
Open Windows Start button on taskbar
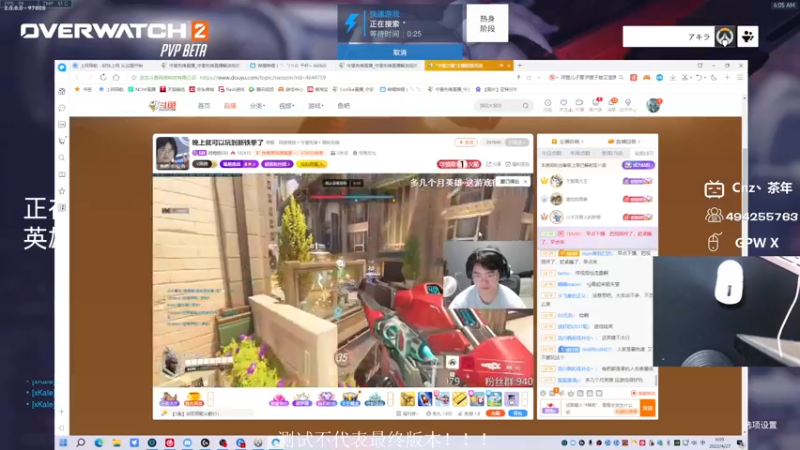(x=63, y=443)
